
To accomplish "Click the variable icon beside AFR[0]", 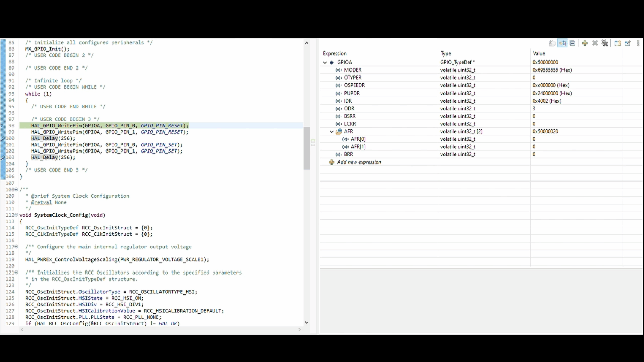I will point(345,139).
